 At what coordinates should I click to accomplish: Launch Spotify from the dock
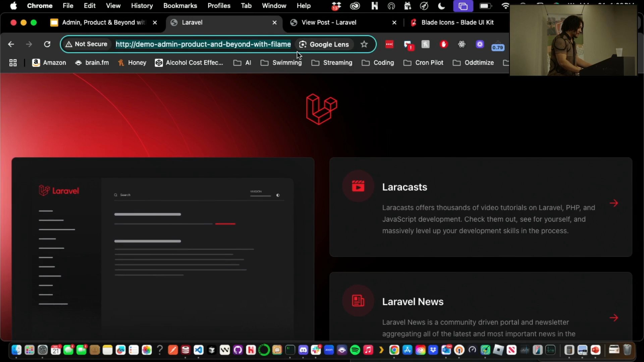click(355, 350)
